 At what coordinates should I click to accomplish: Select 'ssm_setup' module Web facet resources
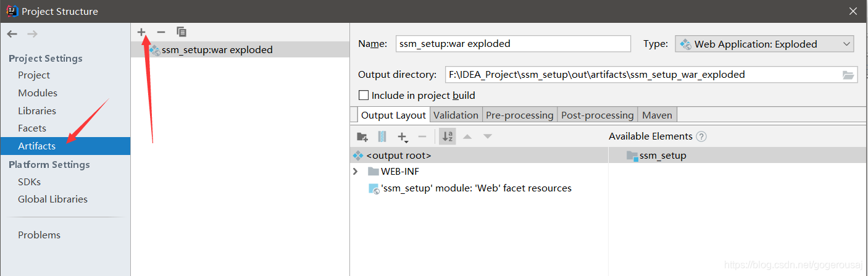[479, 188]
